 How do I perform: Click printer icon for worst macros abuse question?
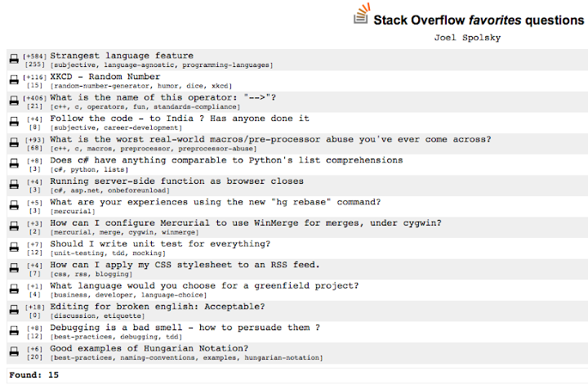[14, 144]
